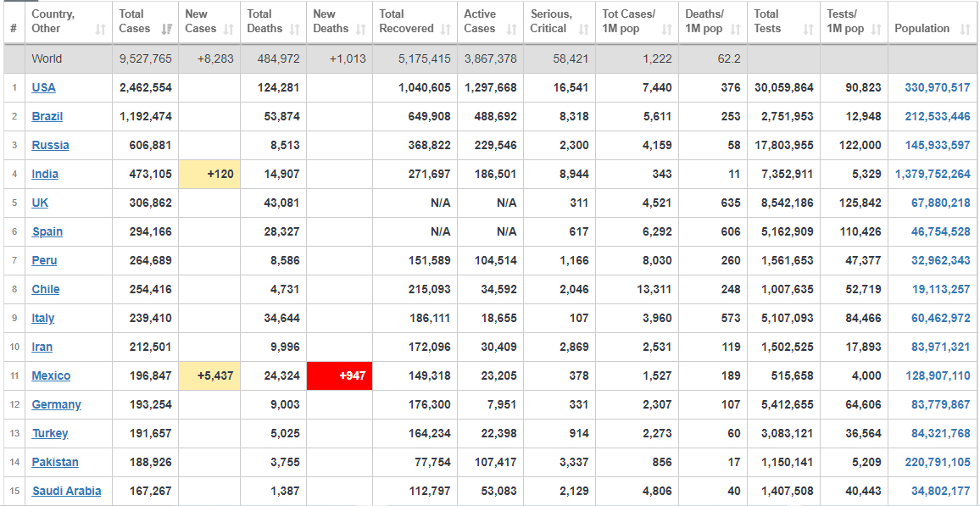Click the World row label
This screenshot has width=980, height=506.
[47, 59]
